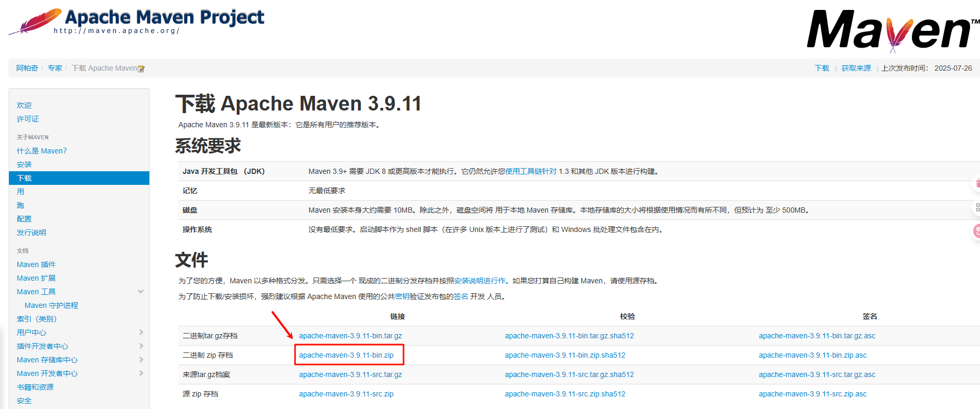
Task: Select 下载 in the left sidebar
Action: point(24,178)
